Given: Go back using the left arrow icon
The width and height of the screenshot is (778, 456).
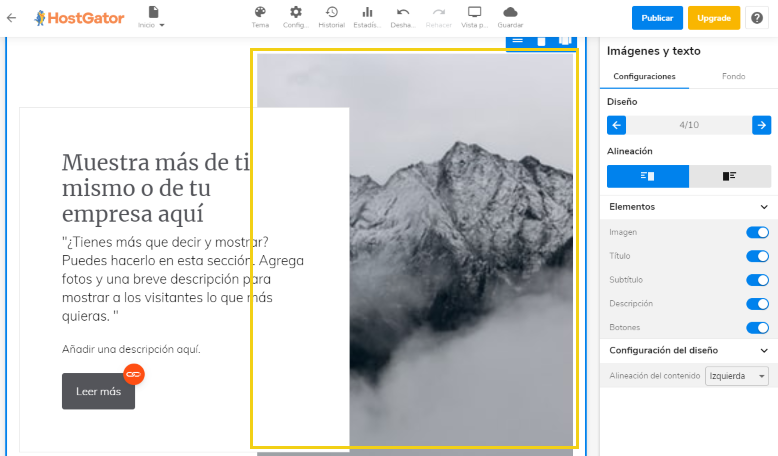Looking at the screenshot, I should 11,18.
